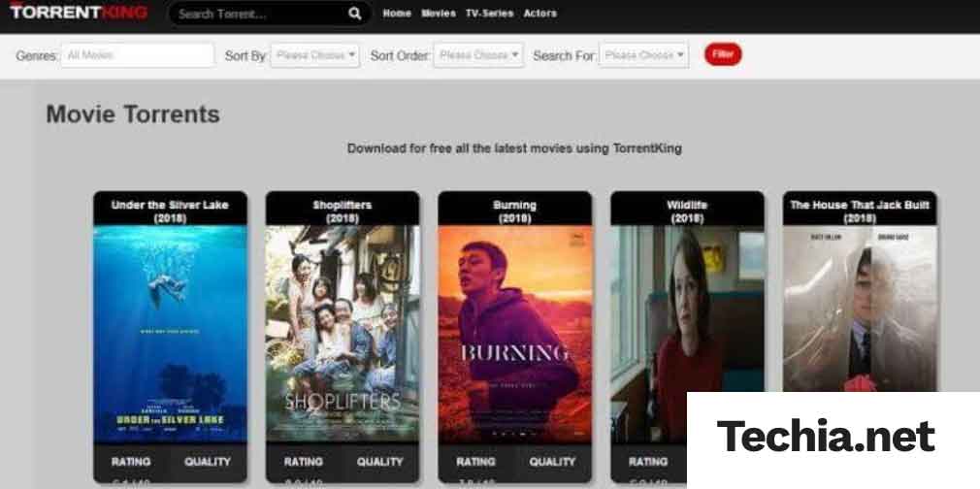This screenshot has width=980, height=489.
Task: Open the Shoplifters movie poster
Action: coord(343,335)
